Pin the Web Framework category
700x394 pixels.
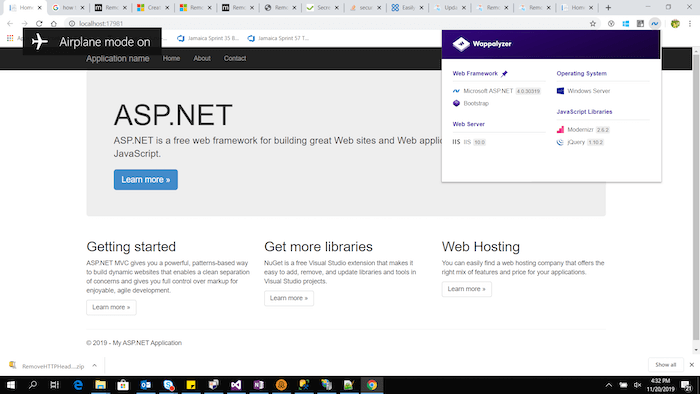pyautogui.click(x=504, y=74)
